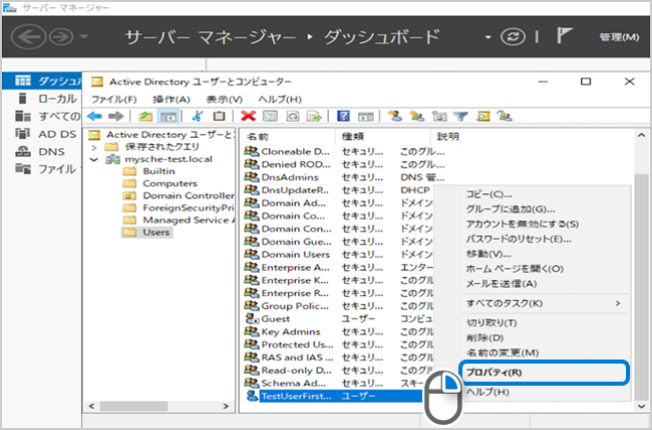The height and width of the screenshot is (430, 652).
Task: Open the ファイル(F) menu
Action: click(114, 99)
